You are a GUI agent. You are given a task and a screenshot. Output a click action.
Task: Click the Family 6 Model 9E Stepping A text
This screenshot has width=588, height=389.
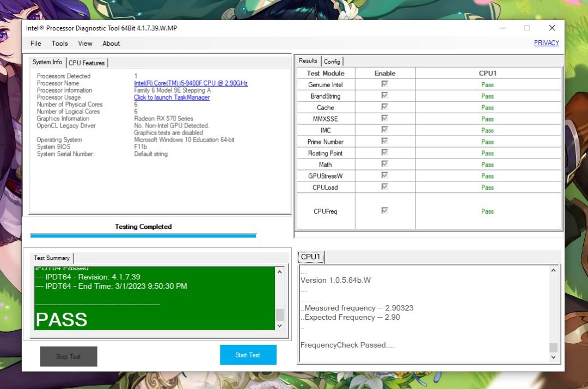[173, 90]
